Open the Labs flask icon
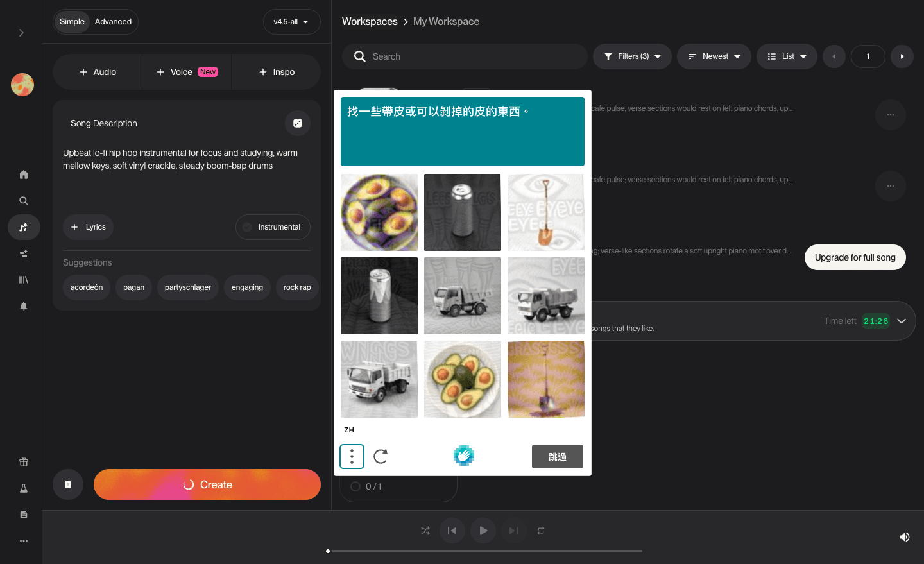Screen dimensions: 924x564 (x=24, y=488)
